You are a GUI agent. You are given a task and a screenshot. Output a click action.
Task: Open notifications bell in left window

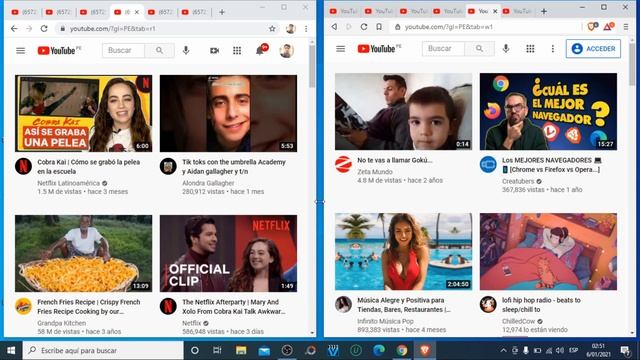click(x=260, y=51)
